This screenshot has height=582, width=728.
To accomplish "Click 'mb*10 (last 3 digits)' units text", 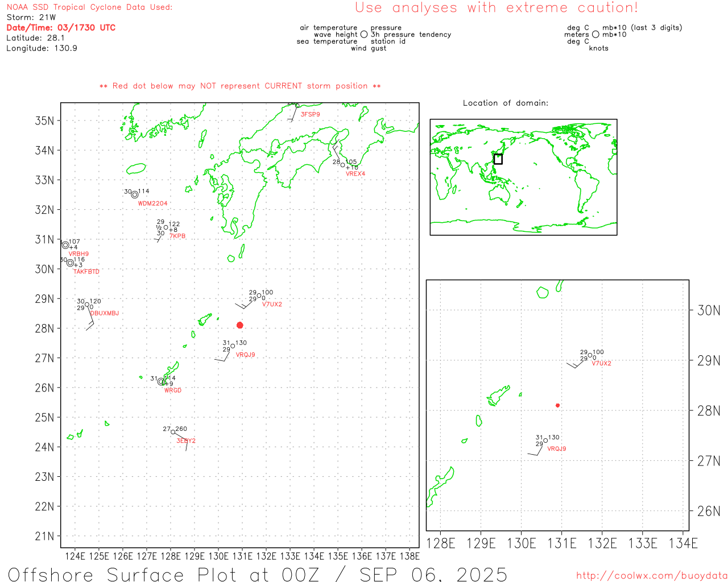I will [642, 28].
